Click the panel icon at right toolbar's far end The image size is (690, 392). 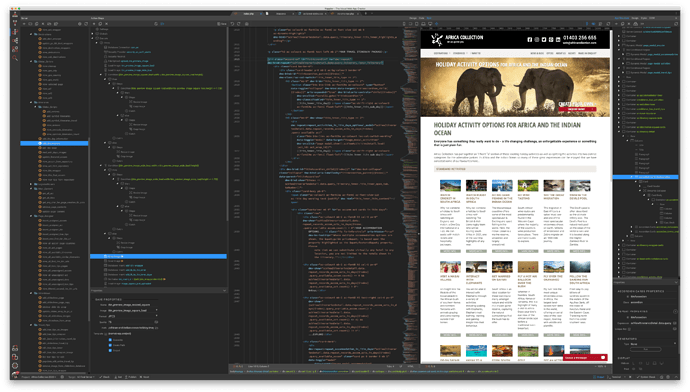[x=676, y=24]
